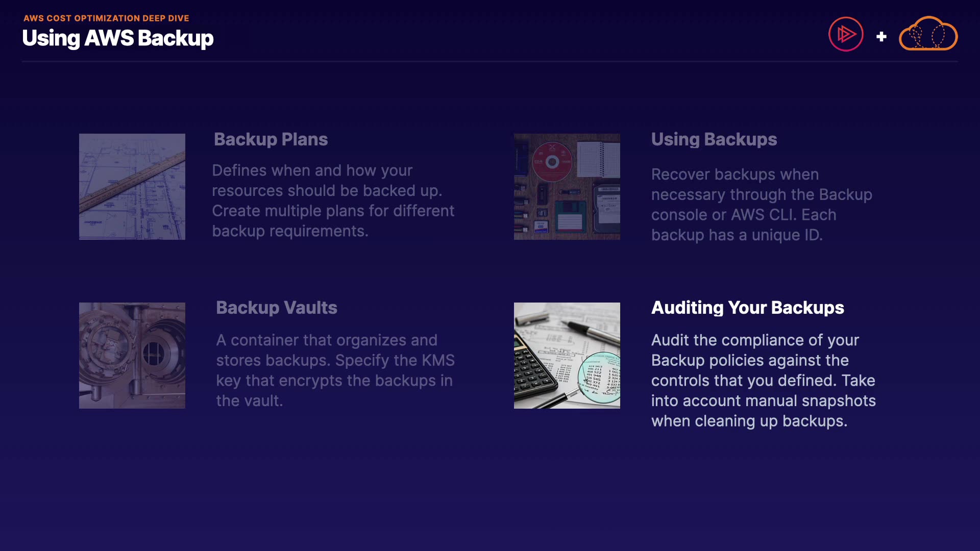Image resolution: width=980 pixels, height=551 pixels.
Task: Click the highlighted "Auditing Your Backups" heading
Action: 747,308
